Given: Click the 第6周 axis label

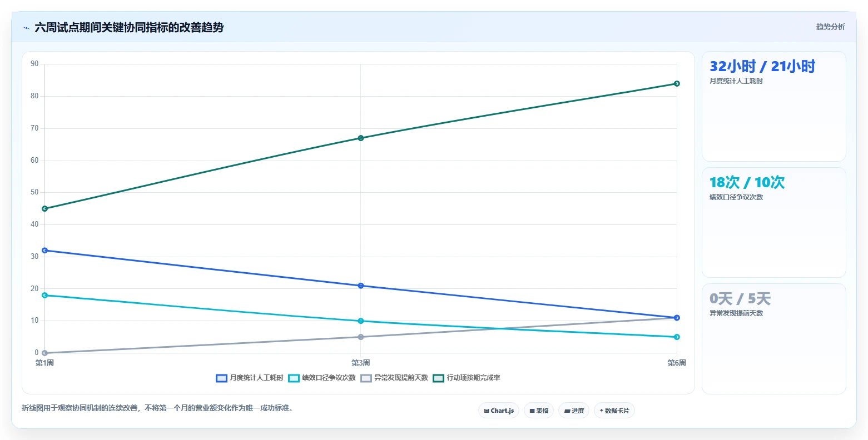Looking at the screenshot, I should (x=677, y=363).
